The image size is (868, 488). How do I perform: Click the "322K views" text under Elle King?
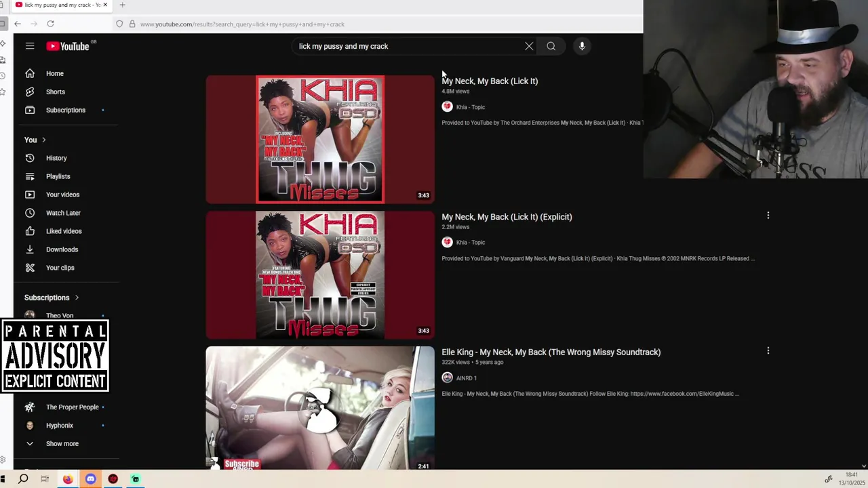[x=456, y=363]
